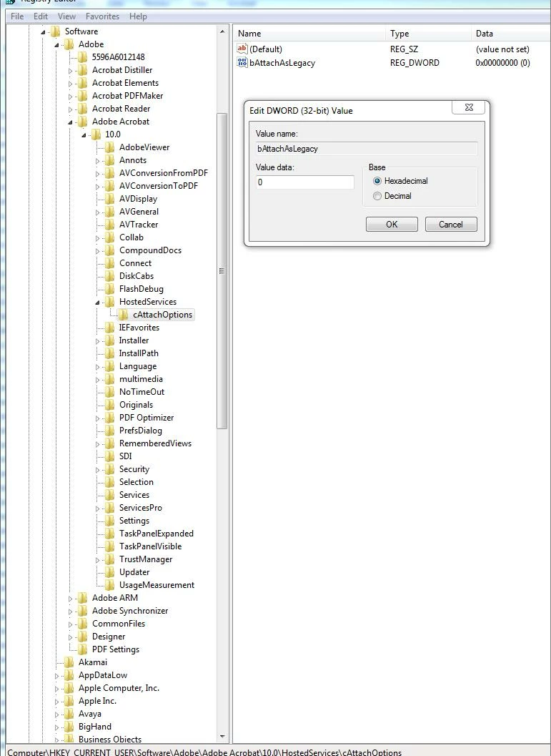551x756 pixels.
Task: Click the UsageMeasurement folder icon
Action: point(110,585)
